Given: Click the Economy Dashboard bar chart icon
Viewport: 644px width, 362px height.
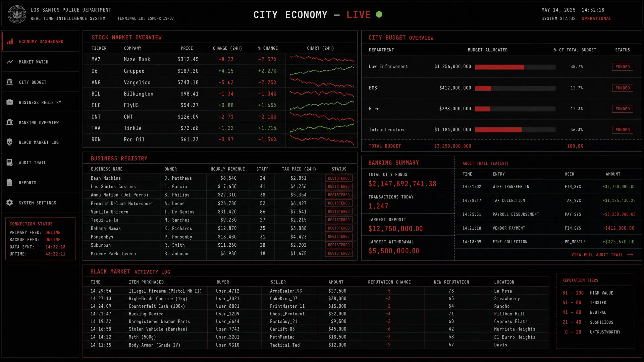Looking at the screenshot, I should (x=10, y=42).
